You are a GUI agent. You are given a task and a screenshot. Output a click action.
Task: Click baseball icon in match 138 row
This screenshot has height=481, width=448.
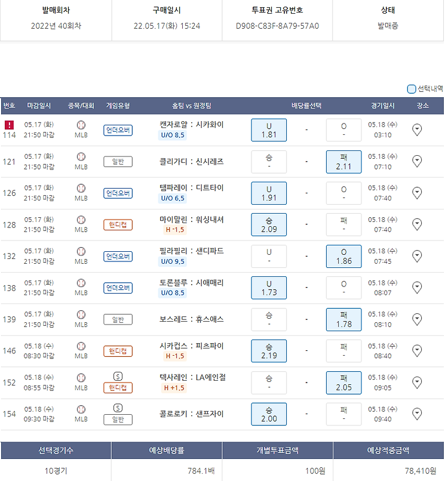pos(81,283)
